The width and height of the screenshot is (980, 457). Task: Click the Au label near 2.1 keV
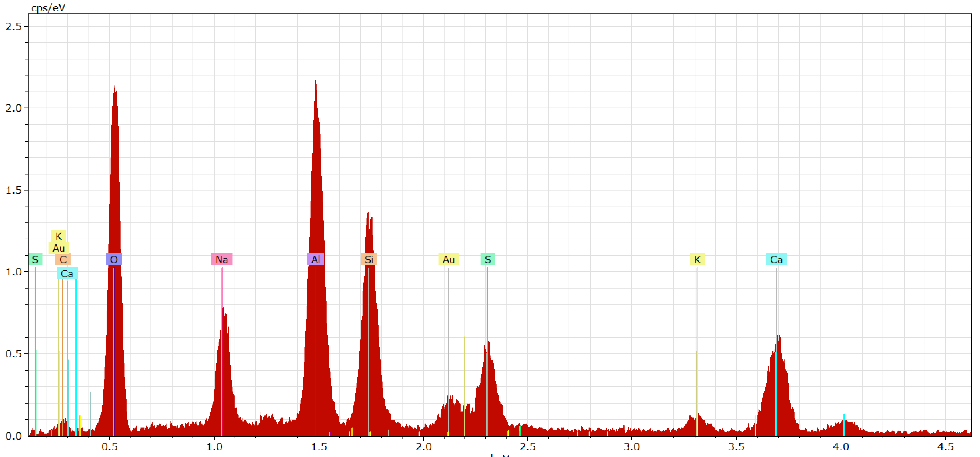[x=449, y=260]
